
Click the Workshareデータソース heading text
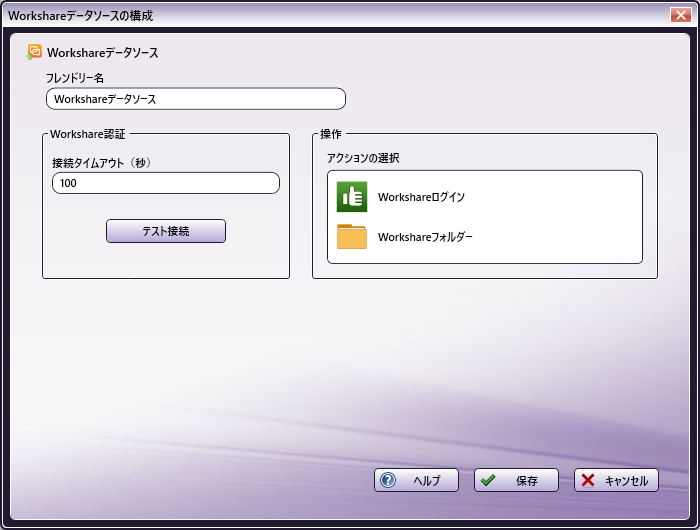[x=103, y=53]
